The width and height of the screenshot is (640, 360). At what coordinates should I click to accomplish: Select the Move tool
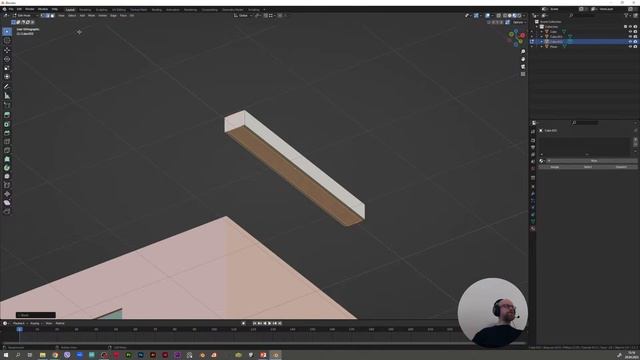coord(7,50)
